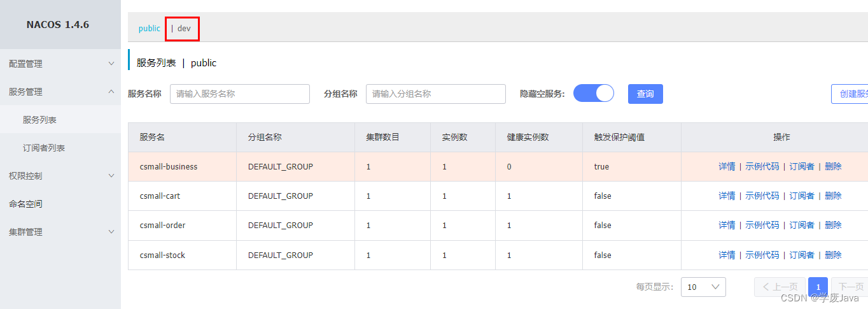Image resolution: width=868 pixels, height=309 pixels.
Task: Click the csmall-cart service name
Action: click(x=160, y=196)
